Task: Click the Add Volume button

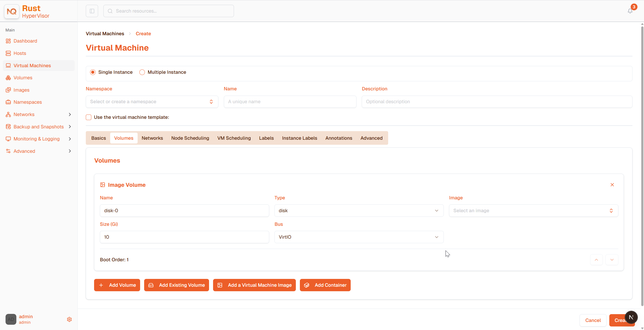Action: pos(117,285)
